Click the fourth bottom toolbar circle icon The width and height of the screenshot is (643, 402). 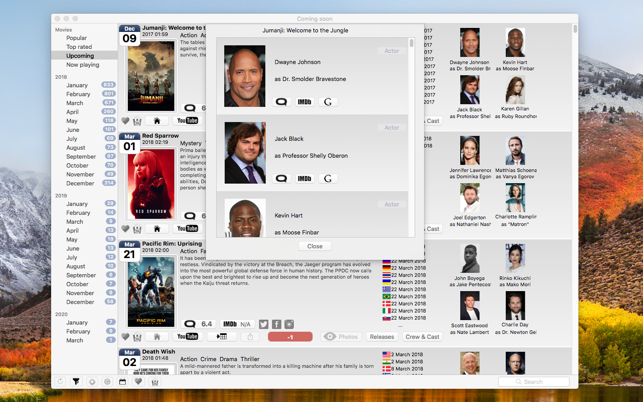(x=107, y=381)
